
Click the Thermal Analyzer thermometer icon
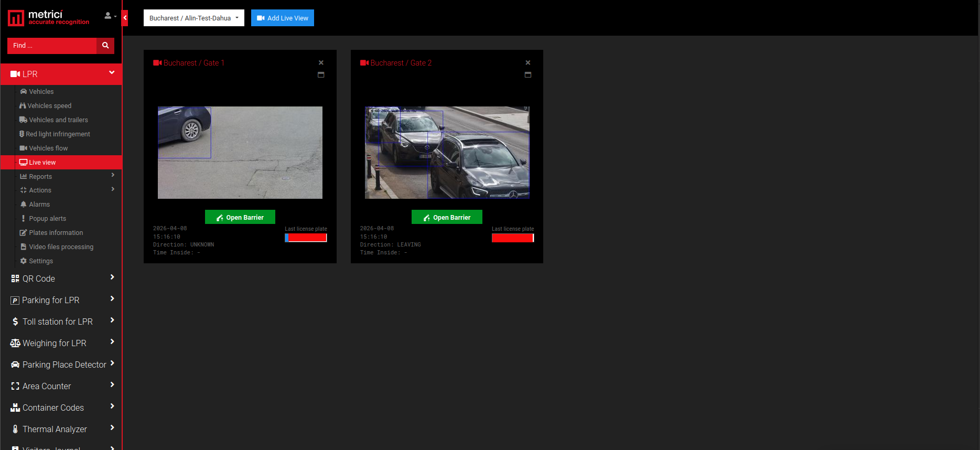pos(15,429)
